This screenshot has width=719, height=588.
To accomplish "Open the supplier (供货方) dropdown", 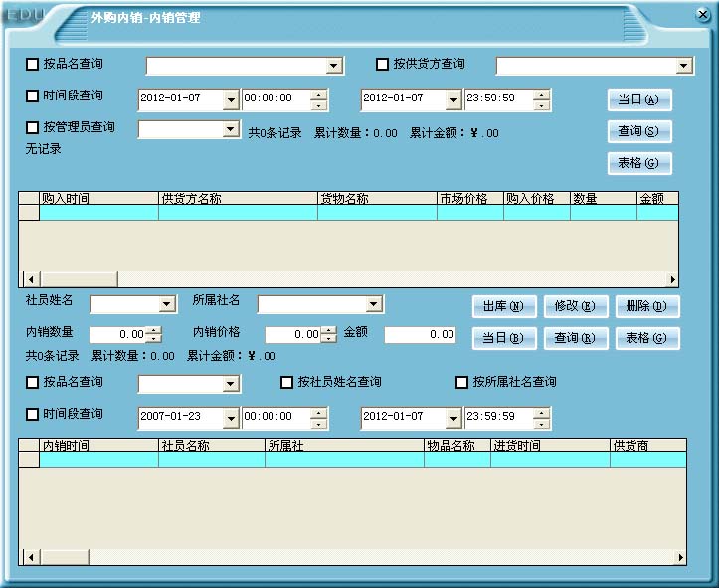I will point(684,66).
